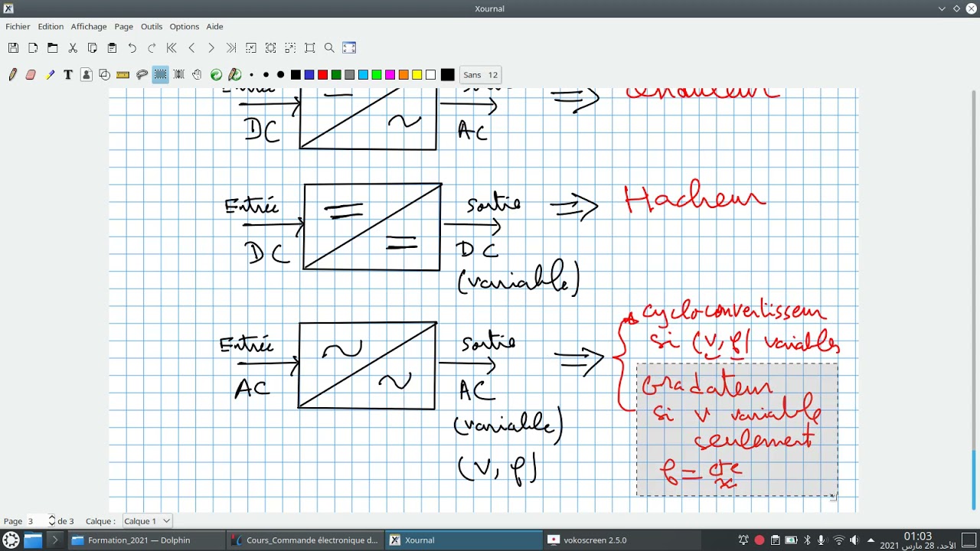Click the Save floppy disk icon
The image size is (980, 551).
(x=13, y=47)
